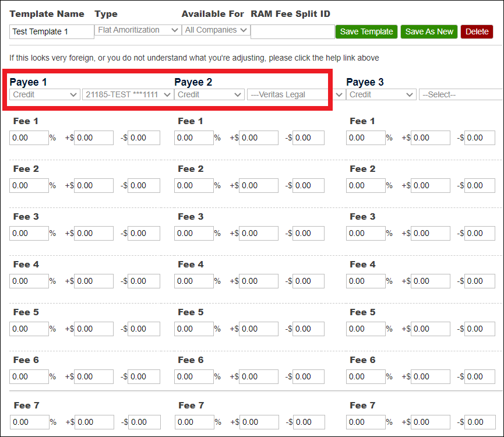504x437 pixels.
Task: Open the Available For dropdown
Action: [x=216, y=30]
